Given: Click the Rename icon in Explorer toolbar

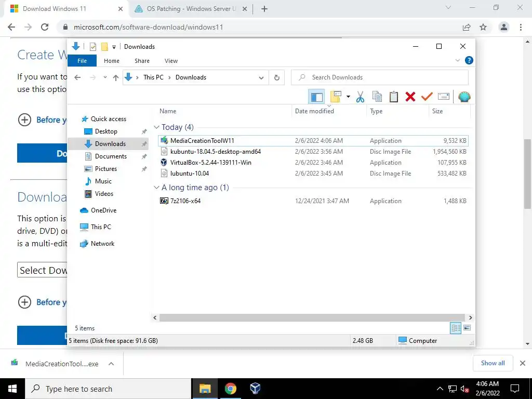Looking at the screenshot, I should coord(444,97).
